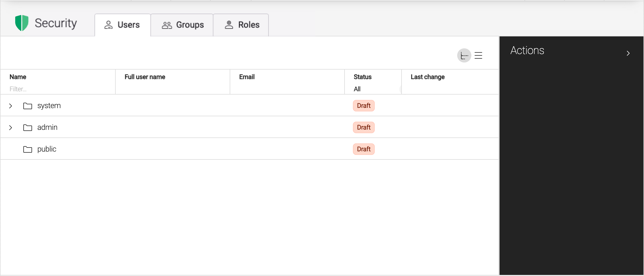Select the public tree item

pos(47,149)
